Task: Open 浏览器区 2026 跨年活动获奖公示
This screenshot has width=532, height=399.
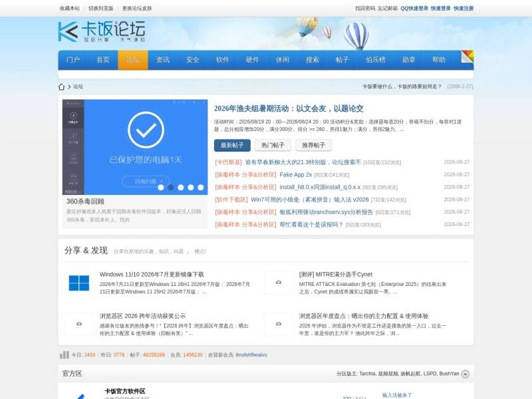Action: point(142,316)
